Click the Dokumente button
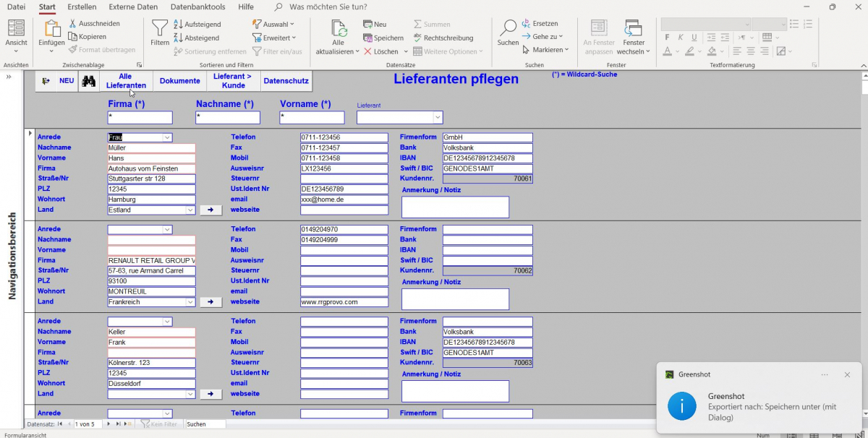The width and height of the screenshot is (868, 438). (179, 81)
